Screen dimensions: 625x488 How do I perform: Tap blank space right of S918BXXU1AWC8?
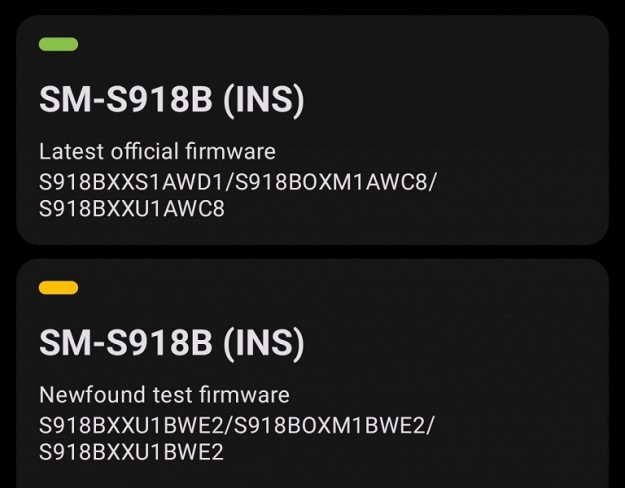coord(420,209)
